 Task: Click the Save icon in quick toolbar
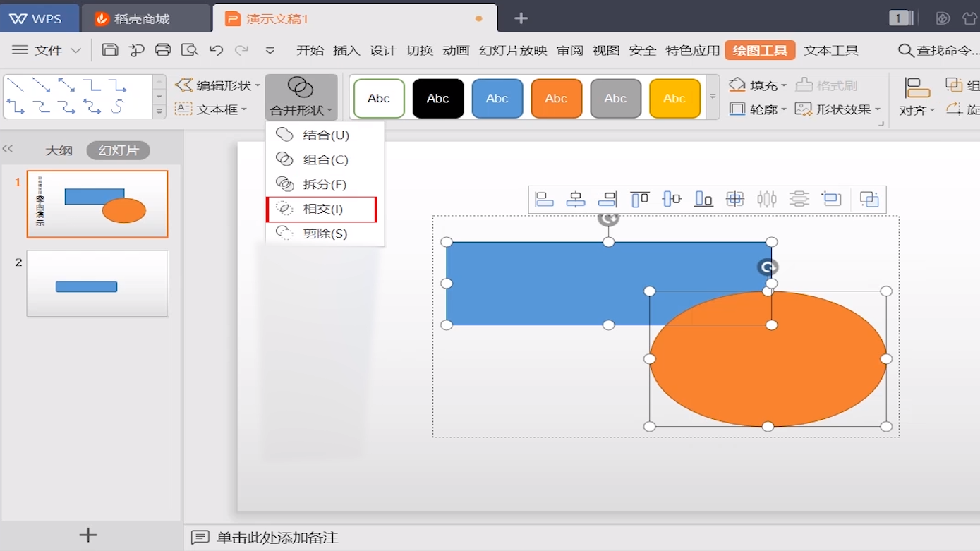(110, 49)
